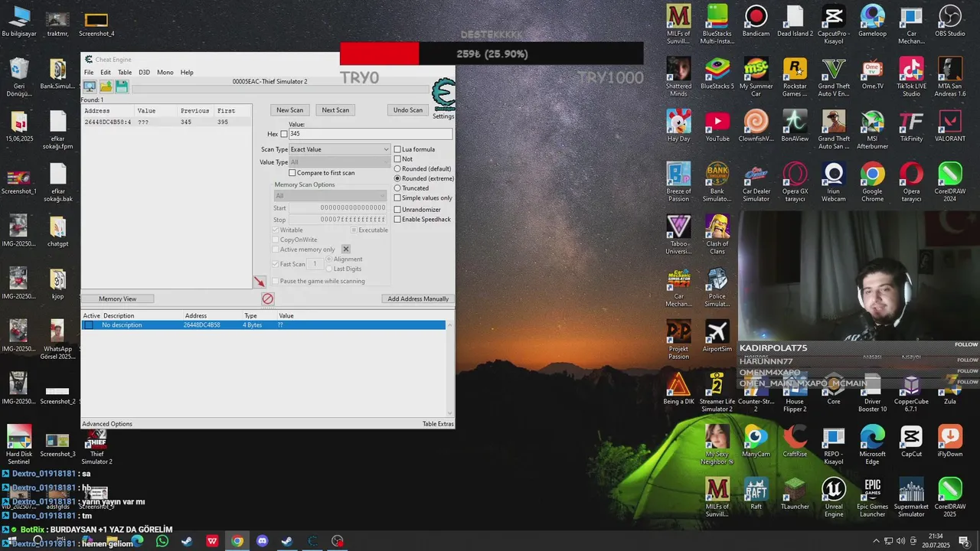Viewport: 980px width, 551px height.
Task: Enable the Hex checkbox
Action: [284, 134]
